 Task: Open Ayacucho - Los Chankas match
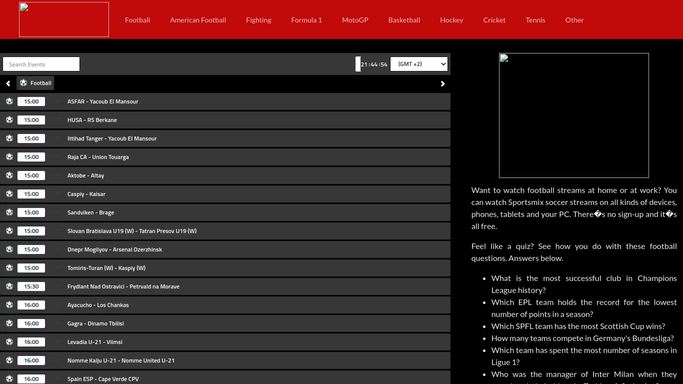(x=98, y=305)
